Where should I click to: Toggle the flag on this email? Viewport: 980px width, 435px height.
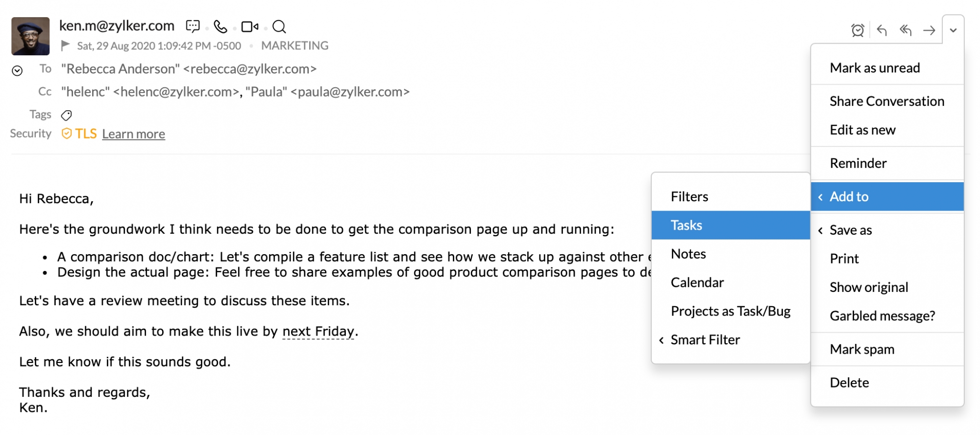[65, 46]
